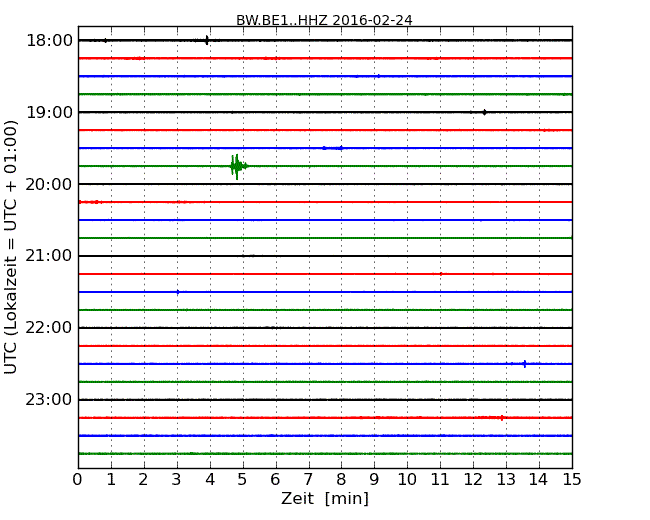Click the black spike near minute 4 on 18:00 trace
The width and height of the screenshot is (650, 520).
(206, 40)
